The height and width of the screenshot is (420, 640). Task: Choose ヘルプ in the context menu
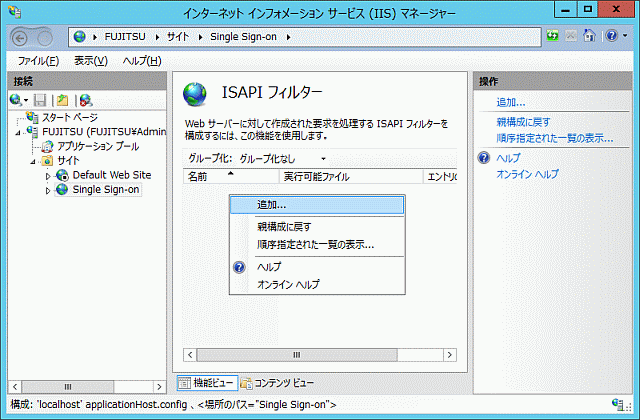[x=317, y=267]
